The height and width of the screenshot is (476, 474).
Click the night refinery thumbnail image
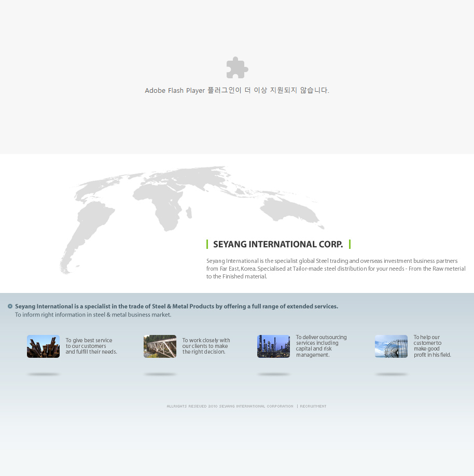point(274,346)
